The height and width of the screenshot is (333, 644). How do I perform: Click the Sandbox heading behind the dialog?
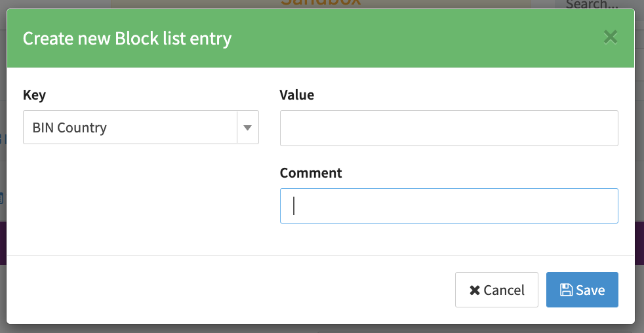tap(321, 3)
